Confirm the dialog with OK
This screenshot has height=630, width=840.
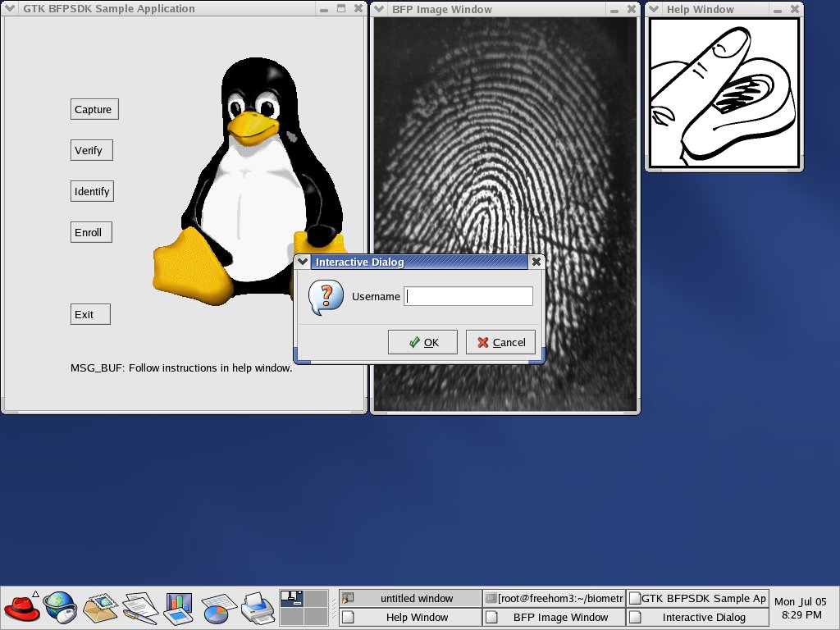coord(422,342)
